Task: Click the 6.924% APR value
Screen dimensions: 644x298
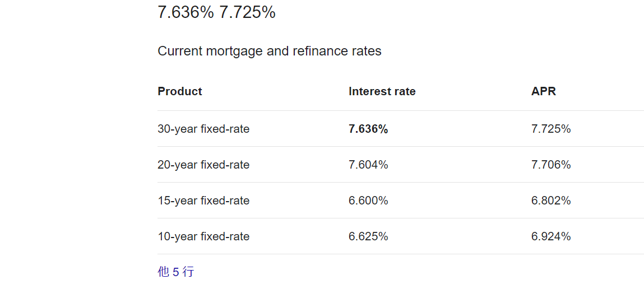Action: 551,236
